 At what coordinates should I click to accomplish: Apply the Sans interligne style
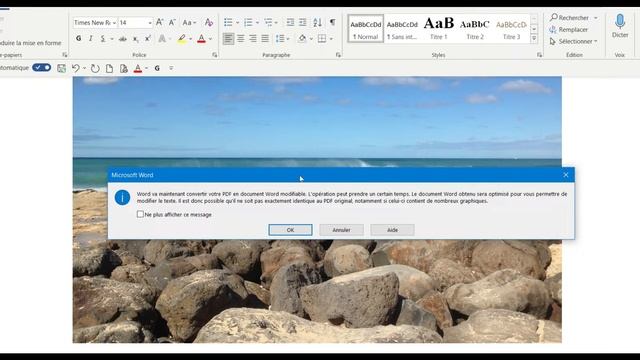[x=402, y=29]
